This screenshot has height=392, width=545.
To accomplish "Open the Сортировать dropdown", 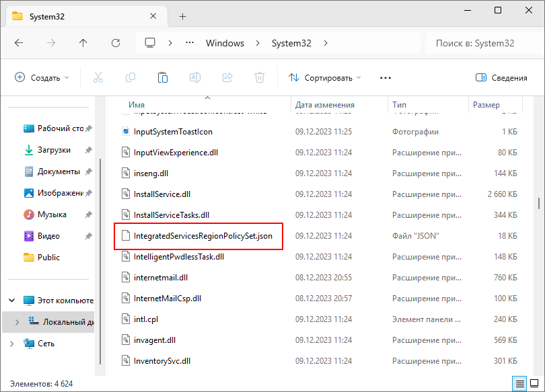I will pyautogui.click(x=324, y=78).
